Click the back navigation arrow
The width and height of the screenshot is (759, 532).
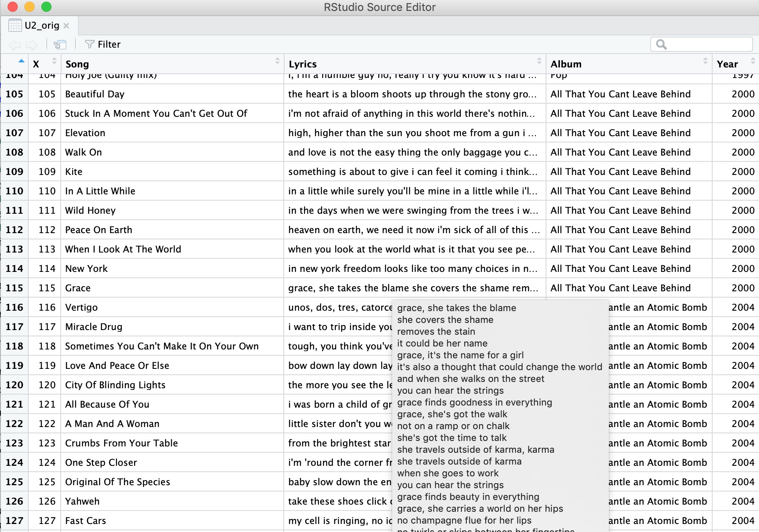click(x=15, y=45)
